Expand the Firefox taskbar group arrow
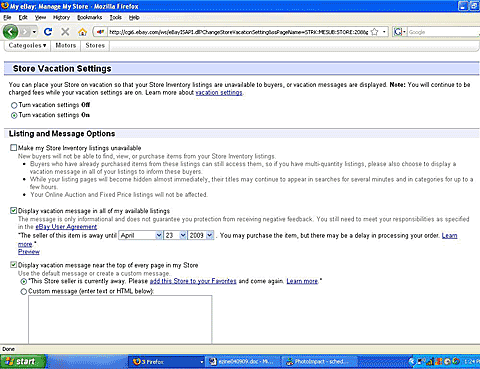This screenshot has width=480, height=369. click(201, 362)
